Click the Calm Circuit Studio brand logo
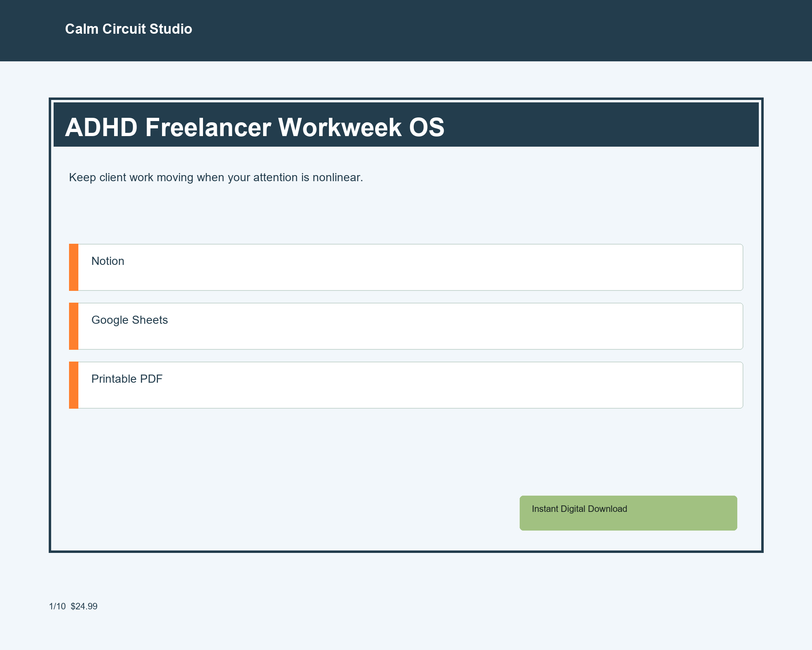 (128, 29)
